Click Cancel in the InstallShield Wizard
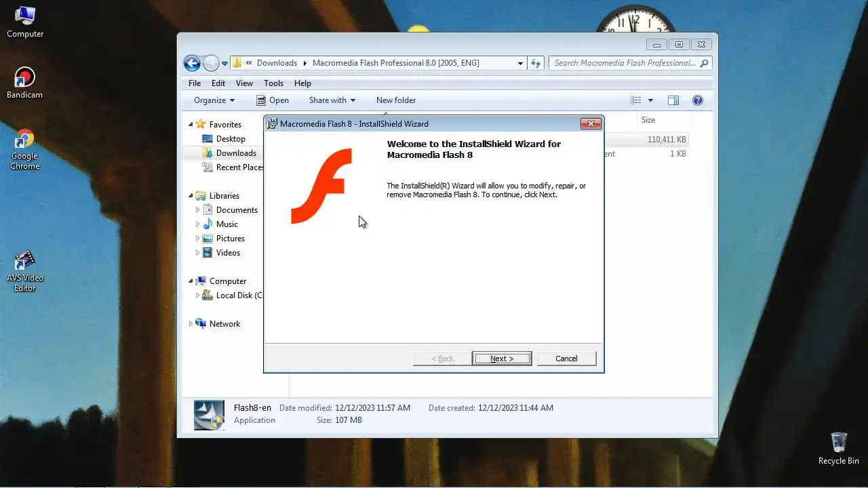 click(x=566, y=359)
